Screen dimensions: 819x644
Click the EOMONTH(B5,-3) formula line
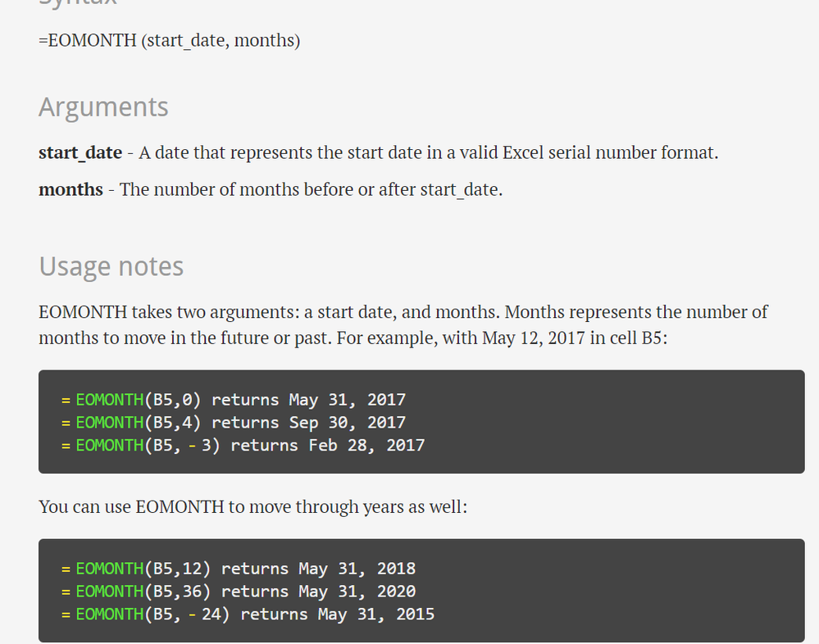[x=243, y=446]
